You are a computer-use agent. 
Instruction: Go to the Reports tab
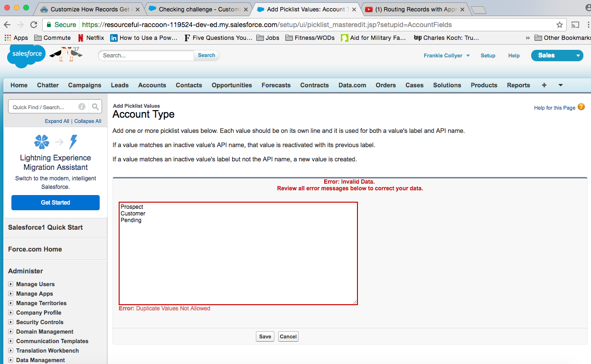pyautogui.click(x=518, y=85)
